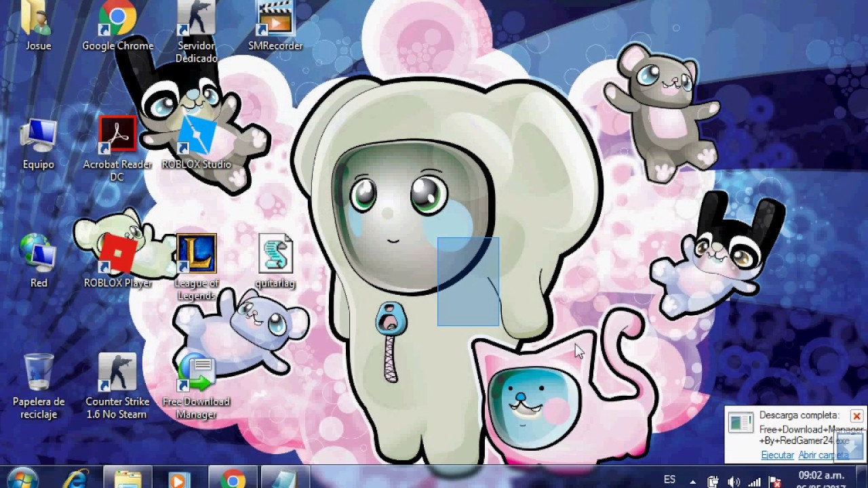The width and height of the screenshot is (868, 488).
Task: Select the League of Legends shortcut
Action: pos(196,268)
